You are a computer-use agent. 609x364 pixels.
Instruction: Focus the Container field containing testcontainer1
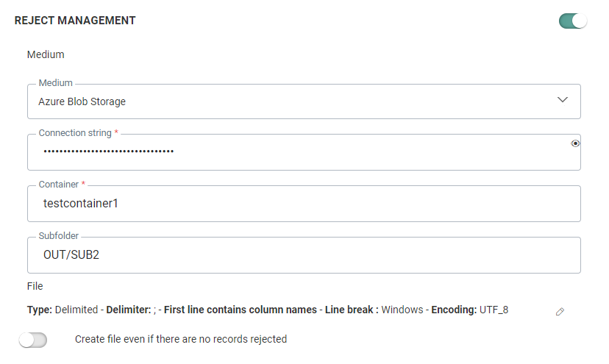tap(294, 204)
